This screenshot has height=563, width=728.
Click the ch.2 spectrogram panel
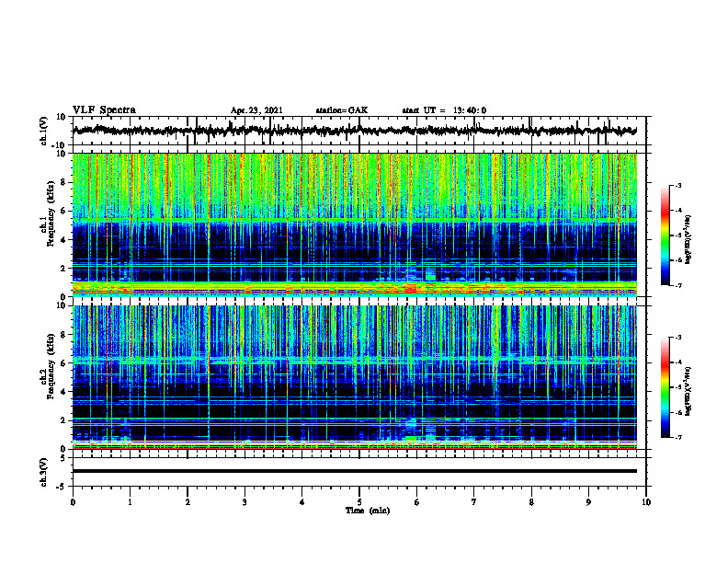pyautogui.click(x=354, y=377)
